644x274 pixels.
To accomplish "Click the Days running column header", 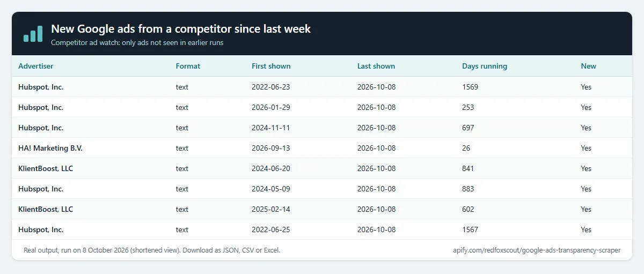I will click(485, 66).
